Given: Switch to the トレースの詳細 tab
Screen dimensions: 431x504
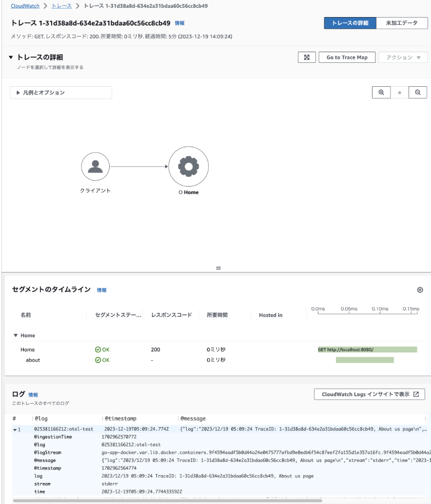Looking at the screenshot, I should (350, 23).
